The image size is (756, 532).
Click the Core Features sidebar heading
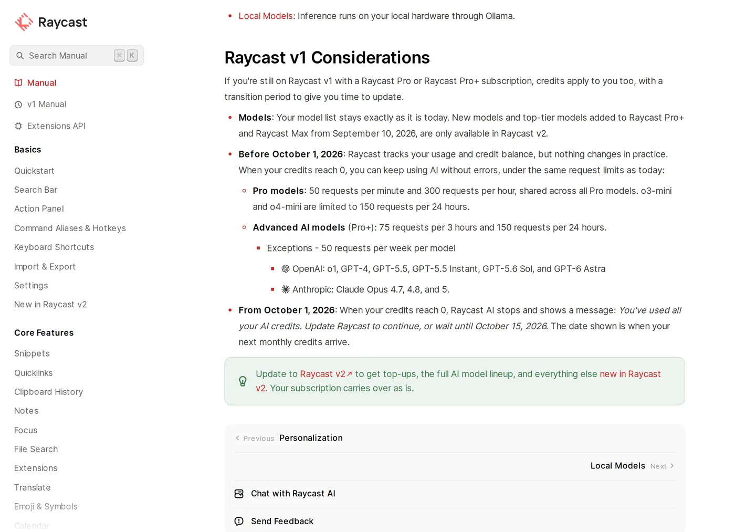tap(44, 333)
